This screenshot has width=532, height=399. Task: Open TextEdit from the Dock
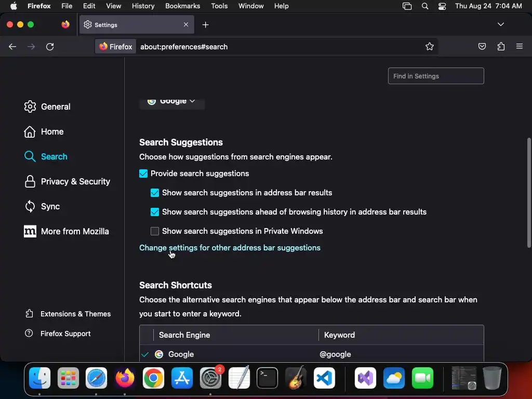pos(239,378)
